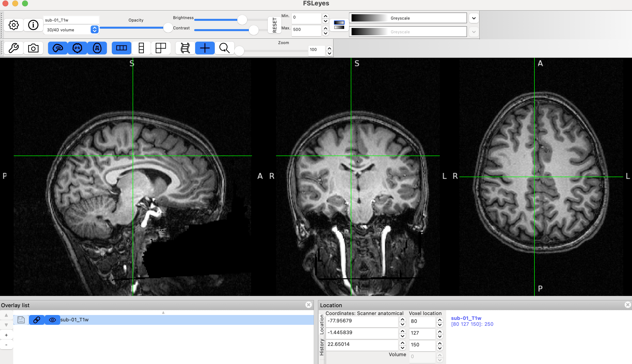632x364 pixels.
Task: Open the Greyscale colour map dropdown
Action: (408, 18)
